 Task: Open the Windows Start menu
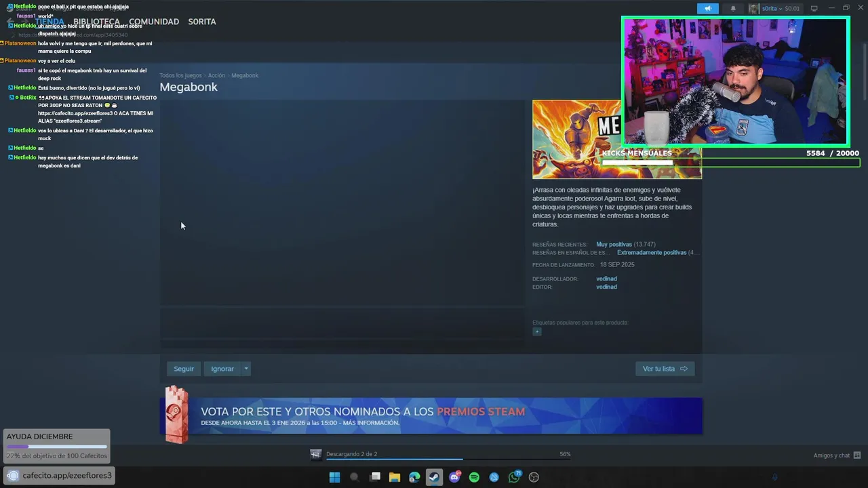pos(334,477)
